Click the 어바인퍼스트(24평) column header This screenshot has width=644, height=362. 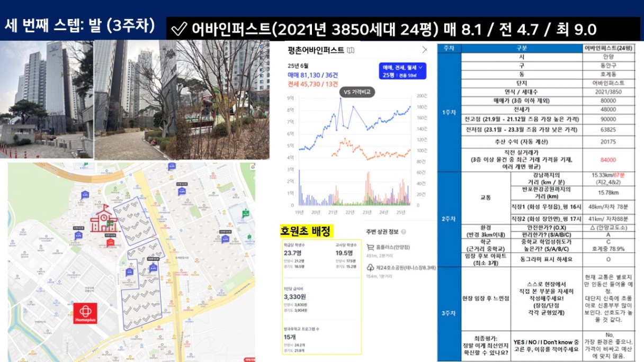(x=607, y=48)
